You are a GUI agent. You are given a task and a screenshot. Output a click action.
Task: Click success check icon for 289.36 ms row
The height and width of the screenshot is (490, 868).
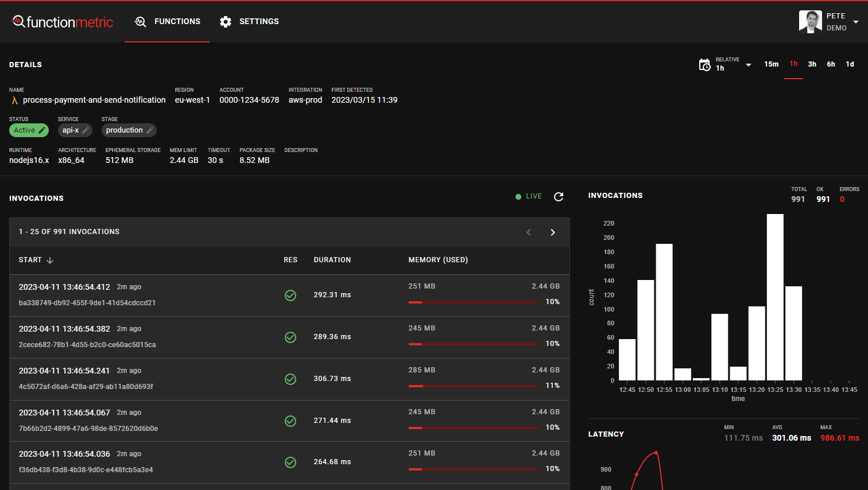(x=290, y=337)
